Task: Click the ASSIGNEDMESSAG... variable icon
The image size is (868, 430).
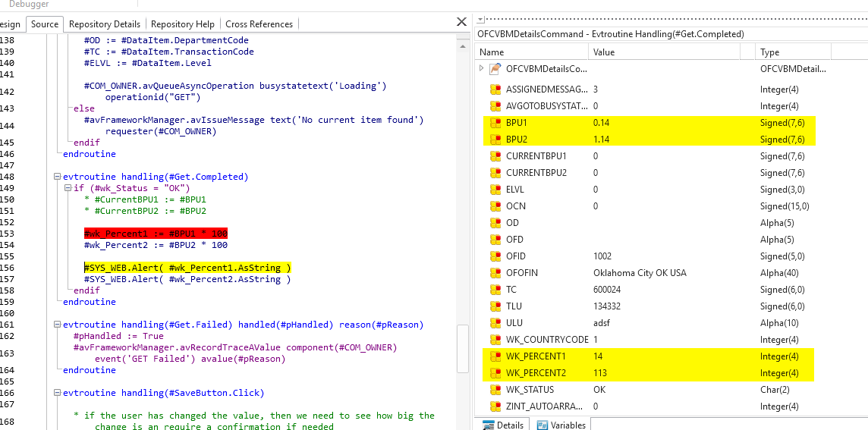Action: [x=495, y=89]
